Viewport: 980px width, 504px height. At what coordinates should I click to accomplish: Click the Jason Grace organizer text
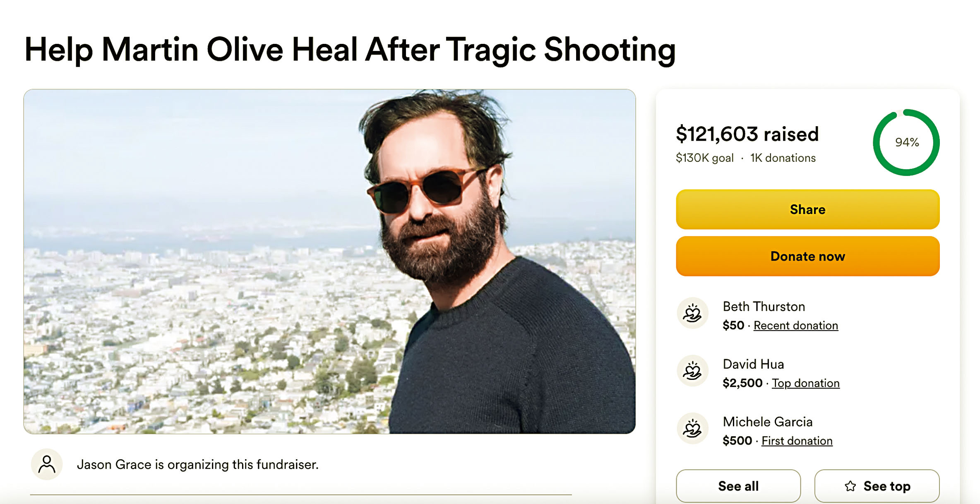pyautogui.click(x=197, y=465)
